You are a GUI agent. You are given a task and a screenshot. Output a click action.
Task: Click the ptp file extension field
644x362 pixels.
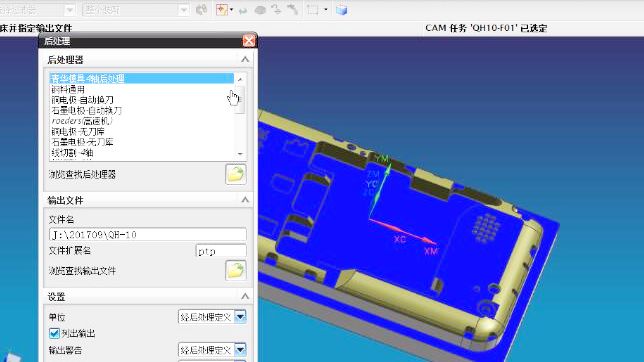pyautogui.click(x=221, y=251)
